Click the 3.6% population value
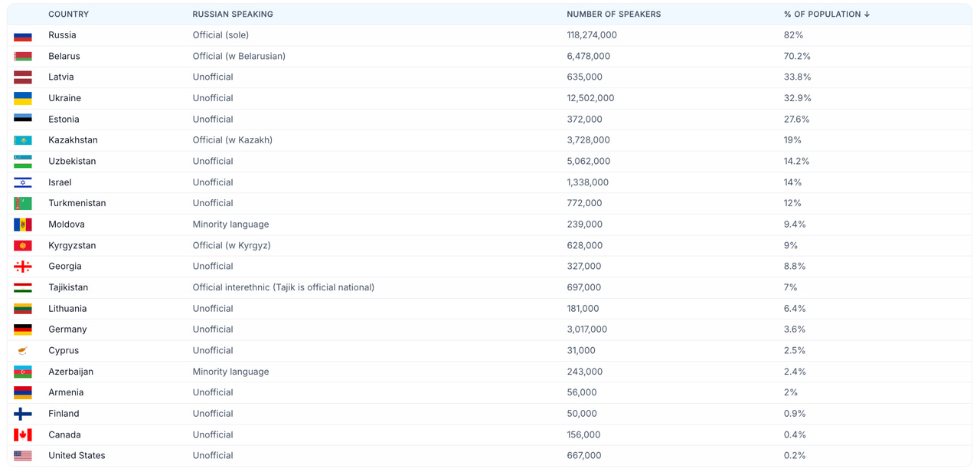The image size is (980, 472). pyautogui.click(x=795, y=329)
